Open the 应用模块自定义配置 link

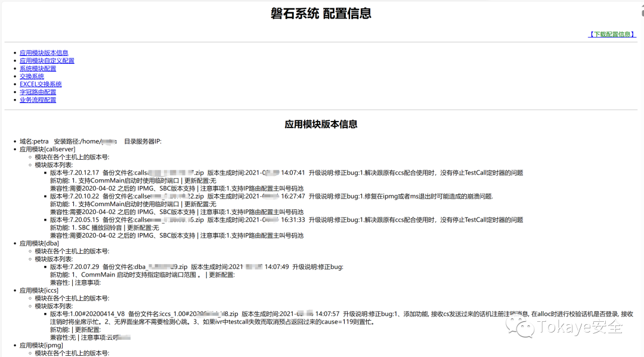pos(47,61)
